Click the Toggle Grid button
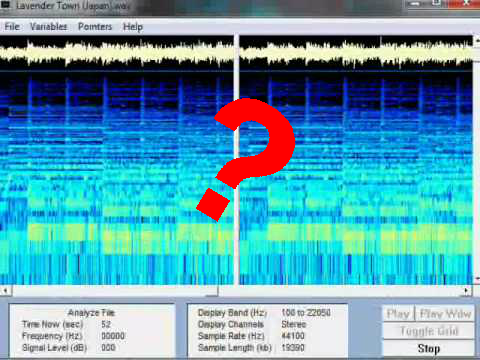The height and width of the screenshot is (360, 480). click(429, 331)
